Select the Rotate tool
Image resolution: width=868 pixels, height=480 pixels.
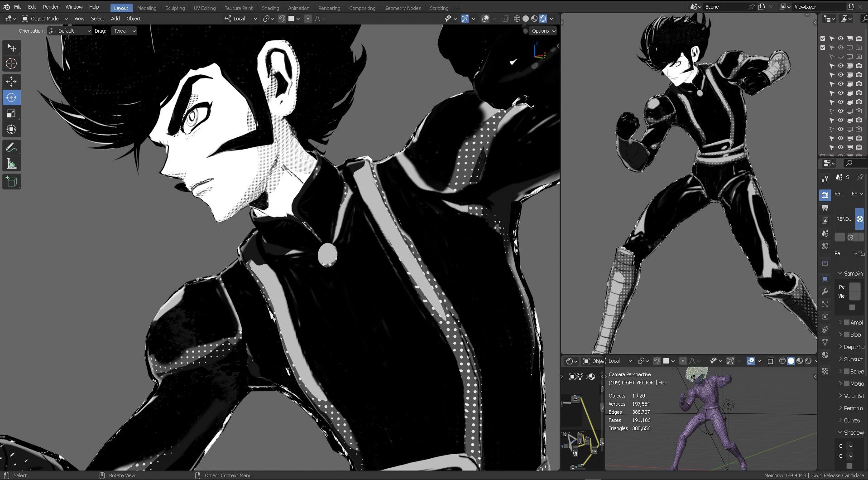[12, 97]
